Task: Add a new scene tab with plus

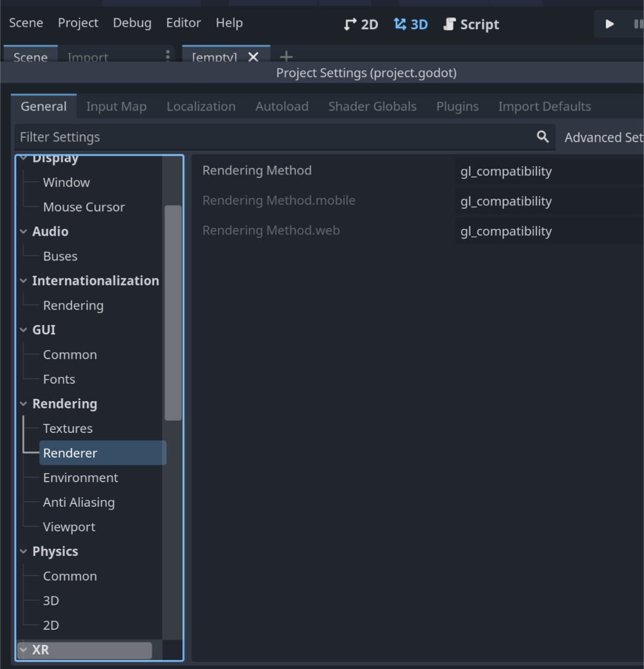Action: [286, 56]
